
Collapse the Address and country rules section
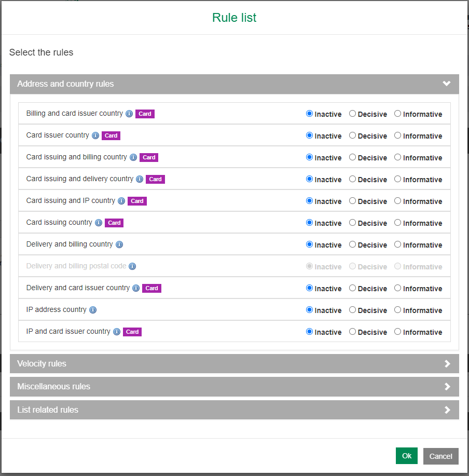point(446,84)
